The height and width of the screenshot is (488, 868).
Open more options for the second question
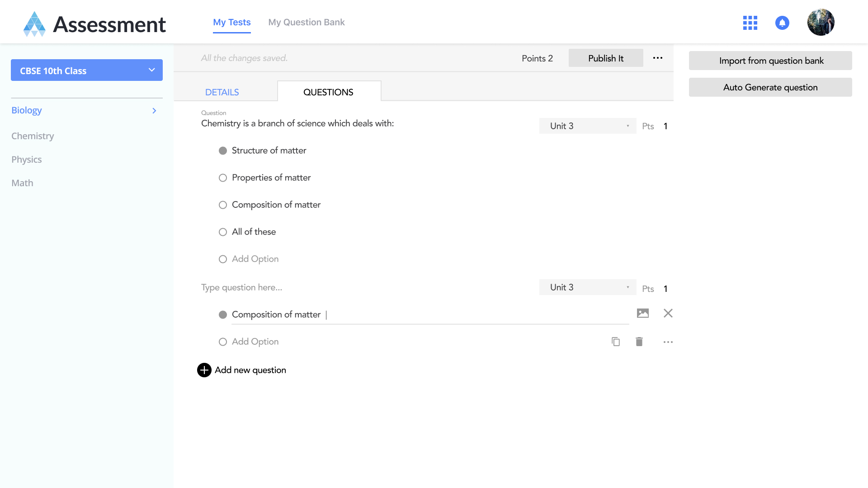[x=668, y=342]
